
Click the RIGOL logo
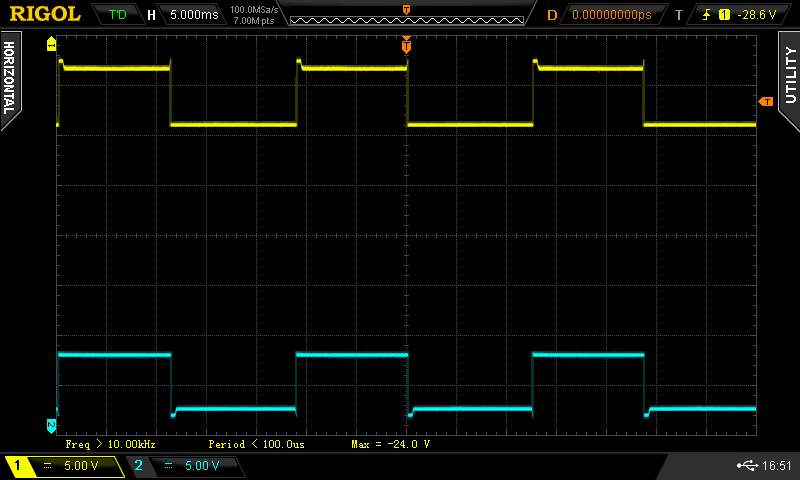pos(46,14)
